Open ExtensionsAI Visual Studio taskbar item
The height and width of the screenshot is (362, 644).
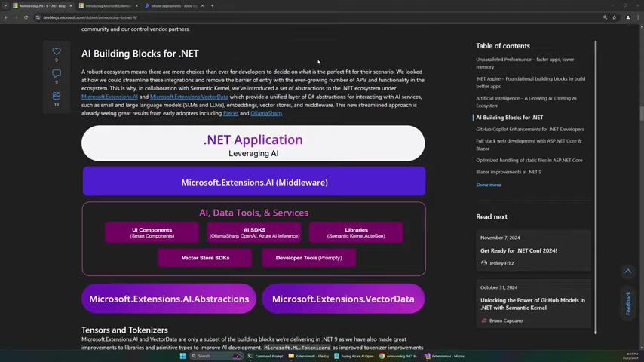click(x=444, y=356)
